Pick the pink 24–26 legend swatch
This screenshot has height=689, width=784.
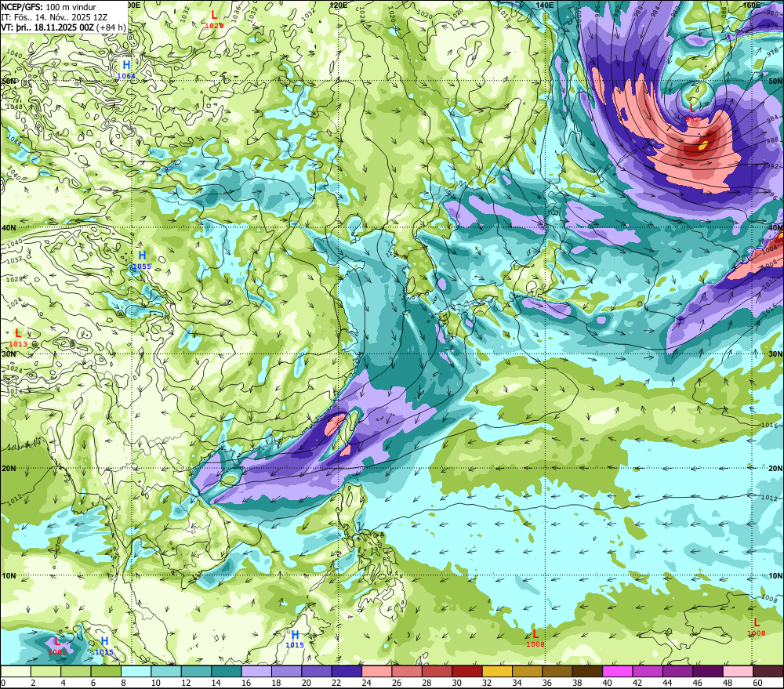(x=376, y=671)
